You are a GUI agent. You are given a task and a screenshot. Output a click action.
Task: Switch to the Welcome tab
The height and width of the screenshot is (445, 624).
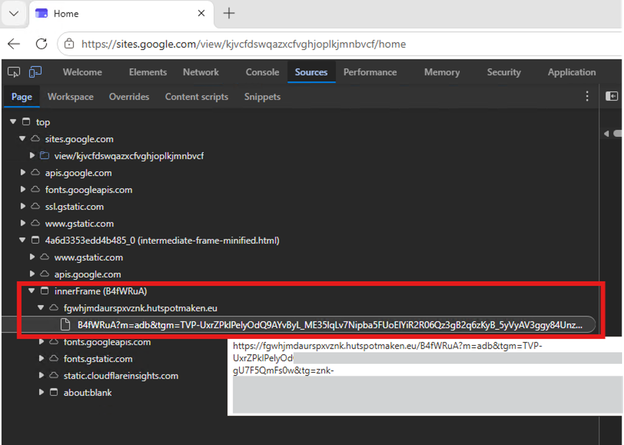[82, 72]
